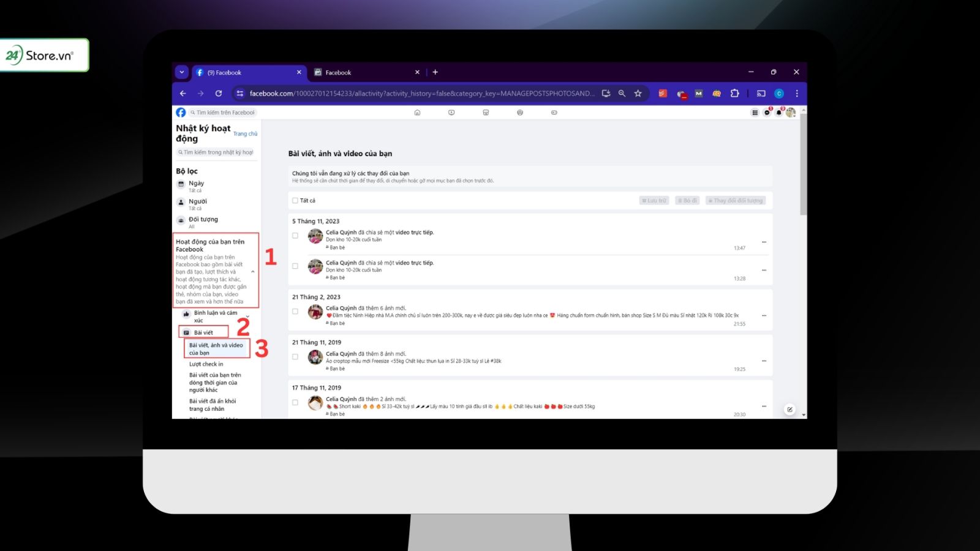Click the cast media icon
This screenshot has width=980, height=551.
(761, 94)
